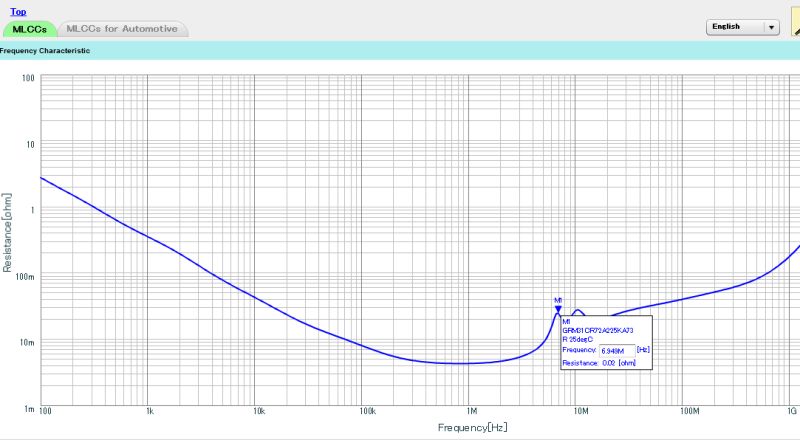Click the 1M frequency axis tick label
Viewport: 800px width, 440px height.
[471, 411]
